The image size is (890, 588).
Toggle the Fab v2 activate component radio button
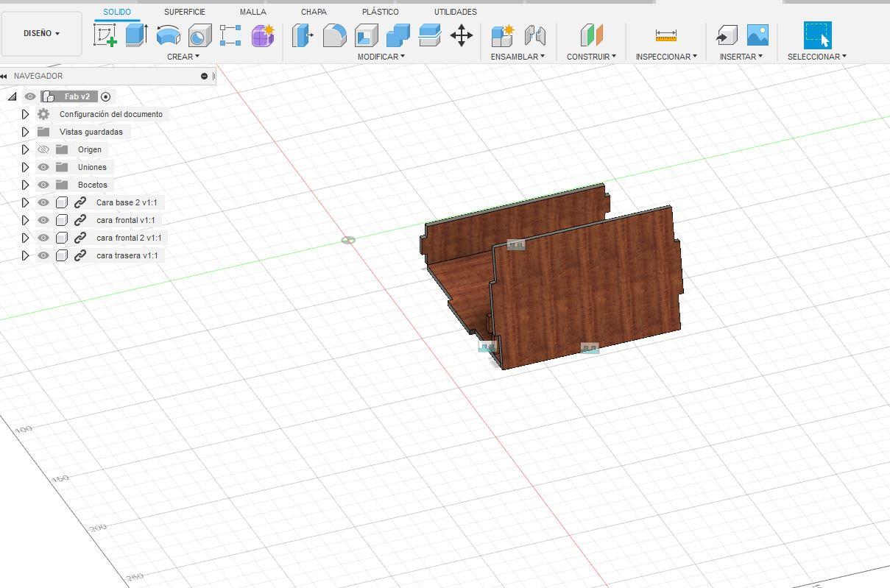(106, 96)
